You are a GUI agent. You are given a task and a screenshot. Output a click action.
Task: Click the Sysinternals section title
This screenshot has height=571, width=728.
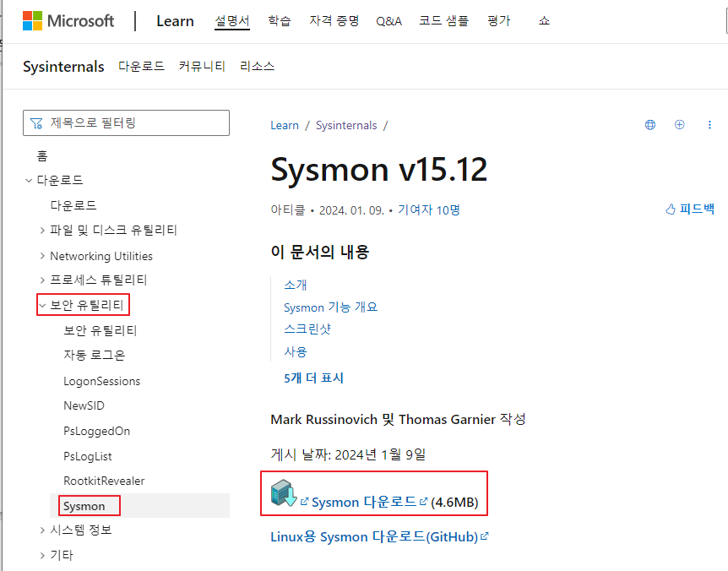click(63, 67)
